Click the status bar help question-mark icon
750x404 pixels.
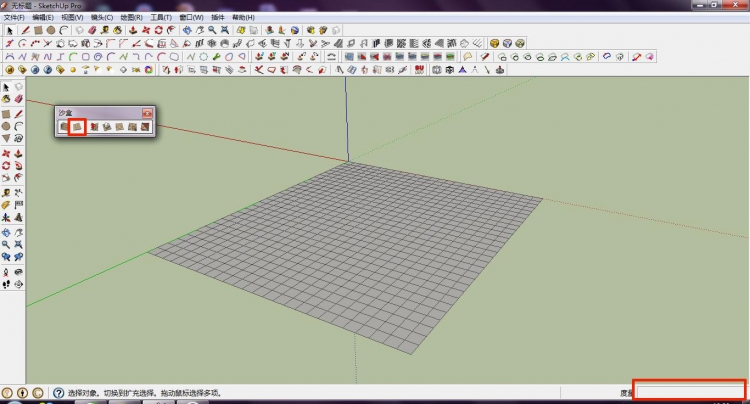58,393
